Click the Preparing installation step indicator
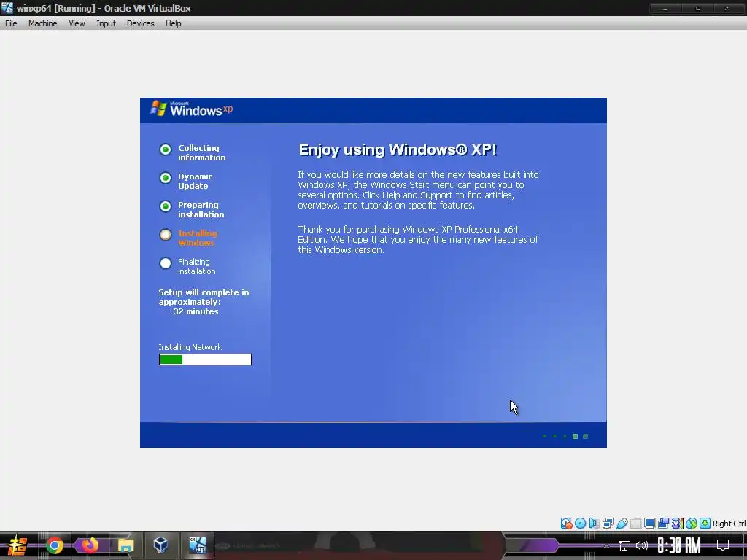747x560 pixels. click(166, 206)
